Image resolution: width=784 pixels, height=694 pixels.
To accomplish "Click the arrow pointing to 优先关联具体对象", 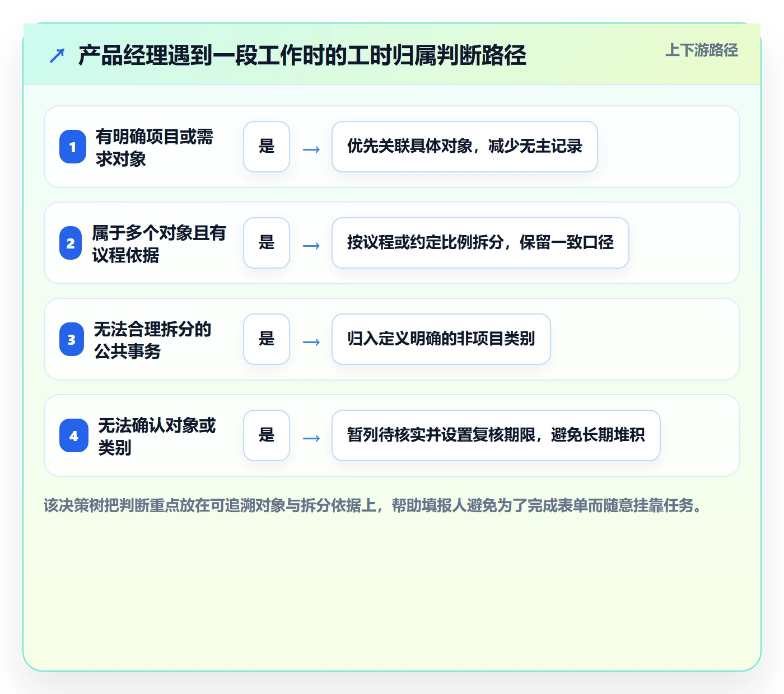I will tap(311, 149).
